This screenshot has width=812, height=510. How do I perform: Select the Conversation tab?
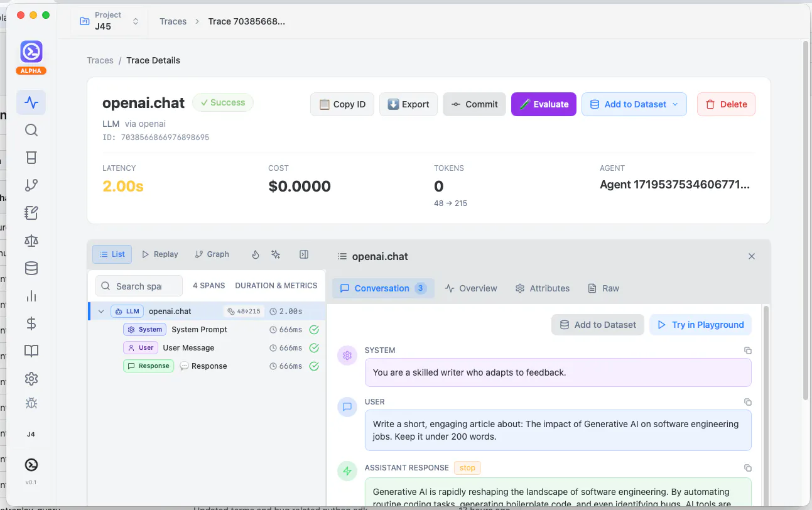pos(383,288)
